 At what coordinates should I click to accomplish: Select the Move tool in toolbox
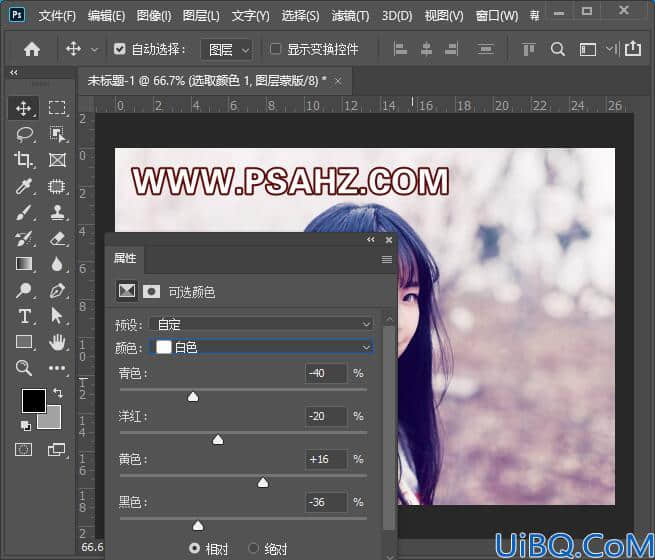[x=23, y=108]
